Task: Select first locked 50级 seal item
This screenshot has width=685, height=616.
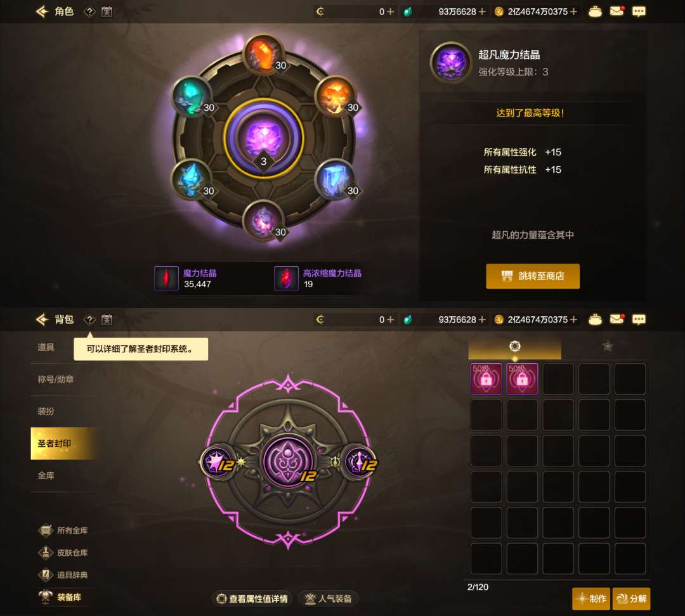Action: (x=486, y=378)
